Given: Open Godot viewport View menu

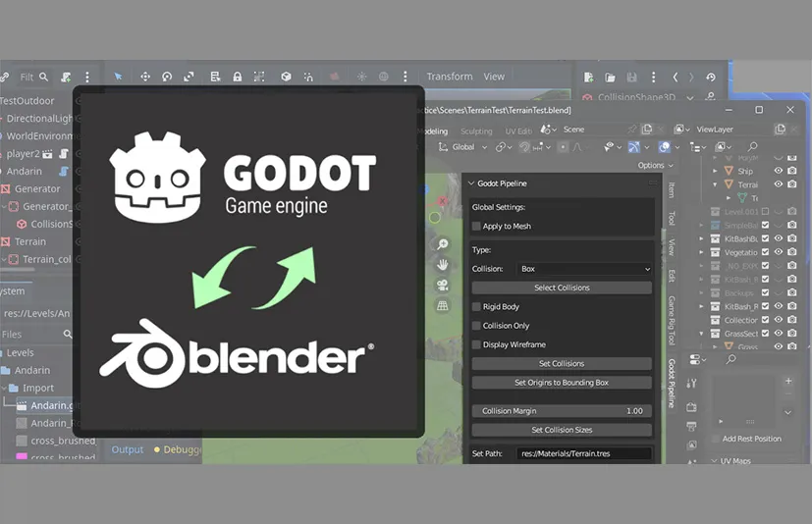Looking at the screenshot, I should tap(494, 77).
